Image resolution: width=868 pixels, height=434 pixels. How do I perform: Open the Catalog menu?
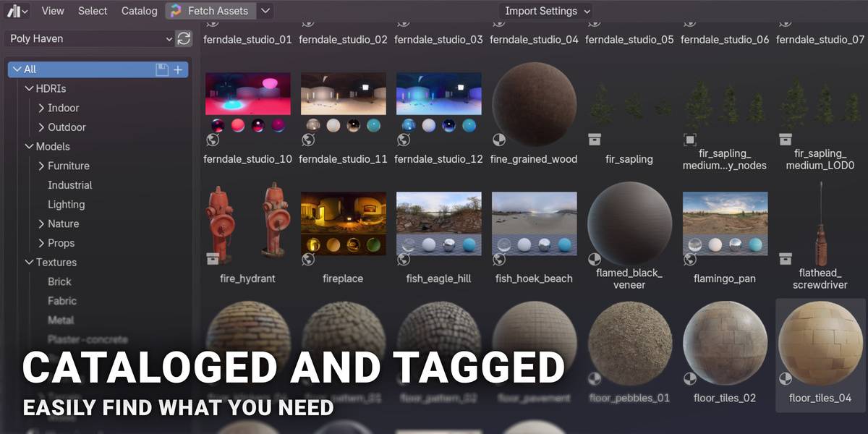point(139,11)
